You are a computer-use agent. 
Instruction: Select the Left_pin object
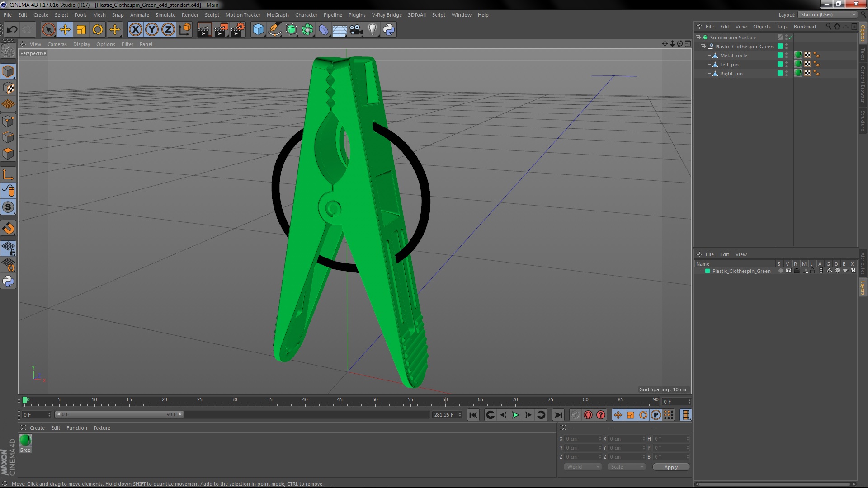pyautogui.click(x=729, y=65)
